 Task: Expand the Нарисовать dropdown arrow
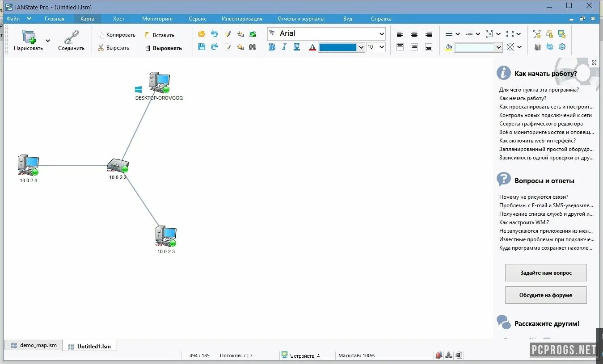coord(48,41)
